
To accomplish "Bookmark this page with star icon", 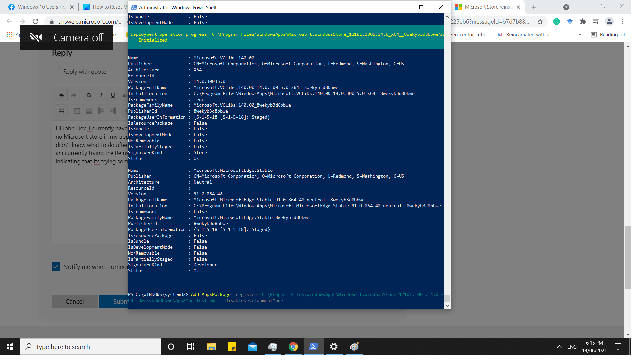I will (540, 22).
